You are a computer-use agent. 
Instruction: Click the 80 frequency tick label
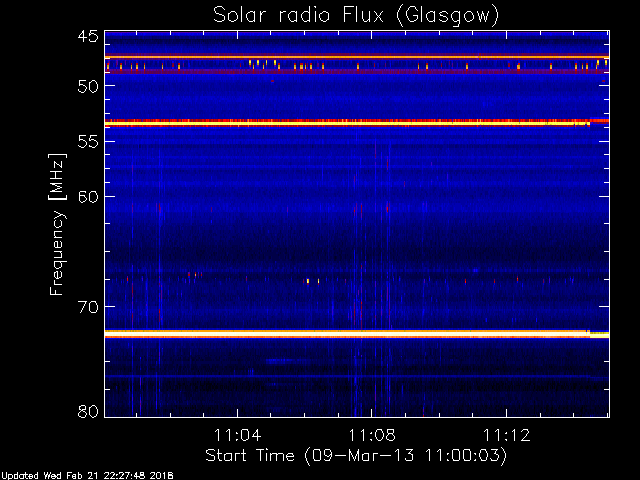click(x=88, y=411)
